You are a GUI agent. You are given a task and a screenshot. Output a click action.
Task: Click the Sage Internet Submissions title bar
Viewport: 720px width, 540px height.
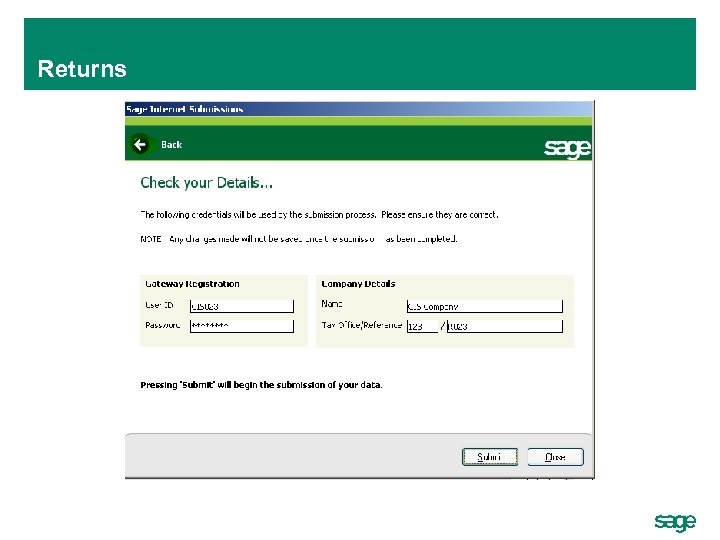tap(359, 109)
